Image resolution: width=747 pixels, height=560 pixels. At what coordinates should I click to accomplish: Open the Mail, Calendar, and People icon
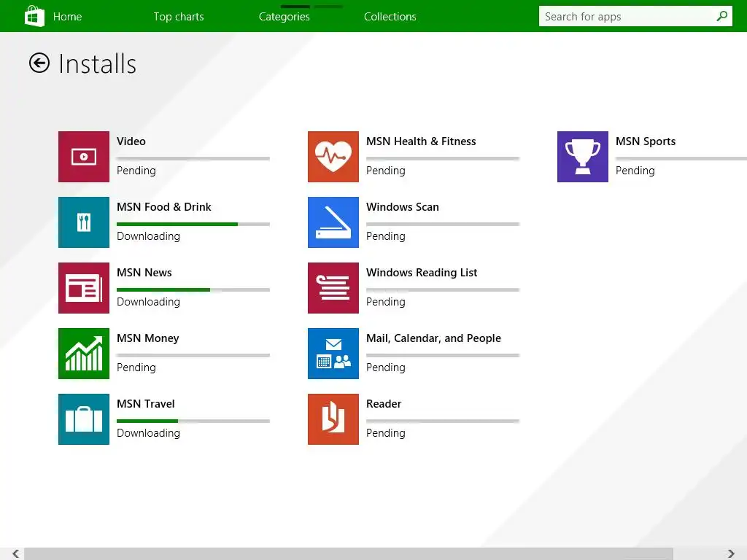coord(333,354)
